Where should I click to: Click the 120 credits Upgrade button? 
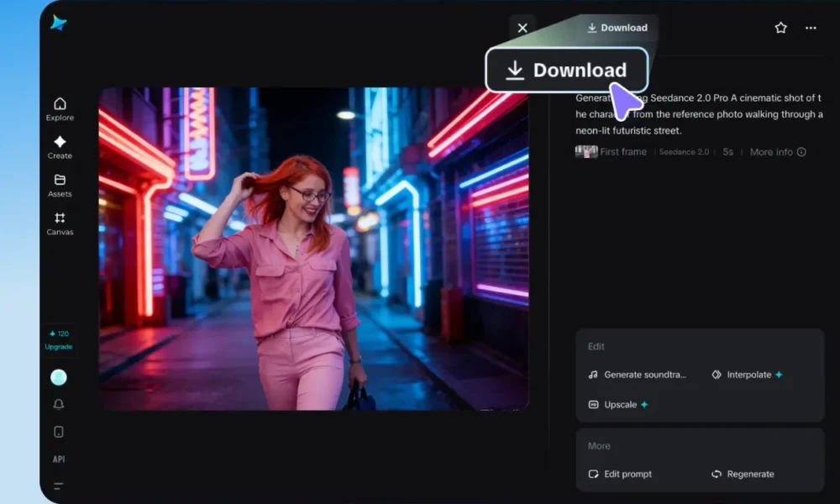coord(59,340)
